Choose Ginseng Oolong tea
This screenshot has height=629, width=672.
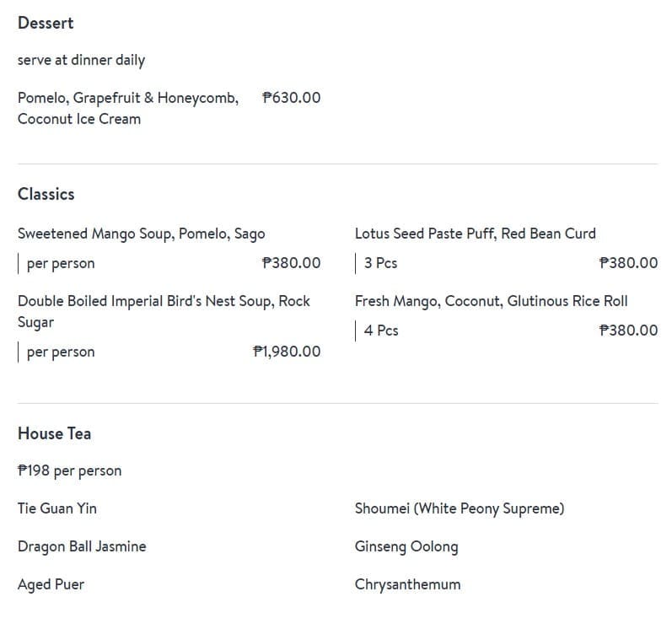click(x=406, y=546)
